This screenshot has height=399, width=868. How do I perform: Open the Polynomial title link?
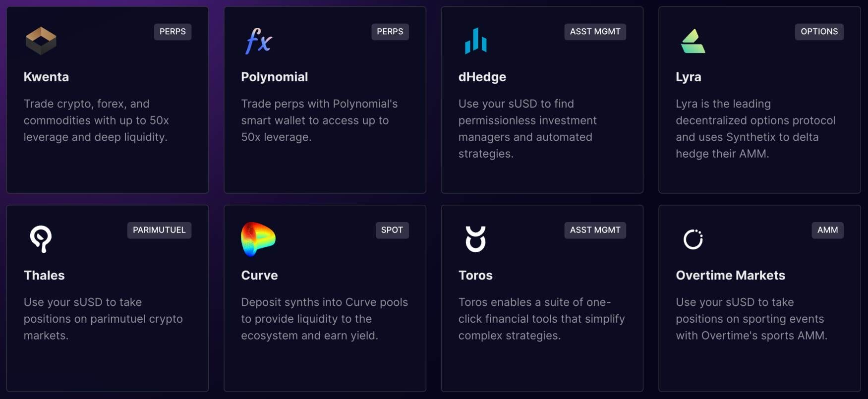point(274,77)
